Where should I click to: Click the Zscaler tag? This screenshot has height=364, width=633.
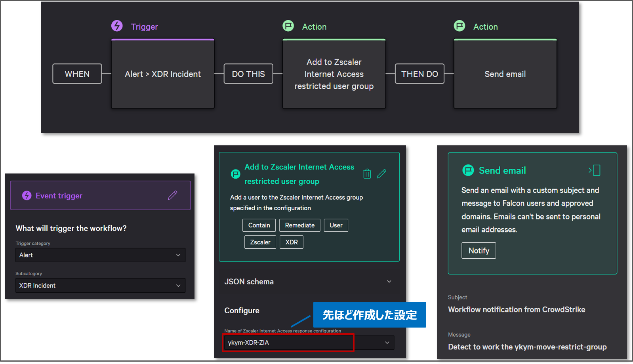[x=260, y=242]
